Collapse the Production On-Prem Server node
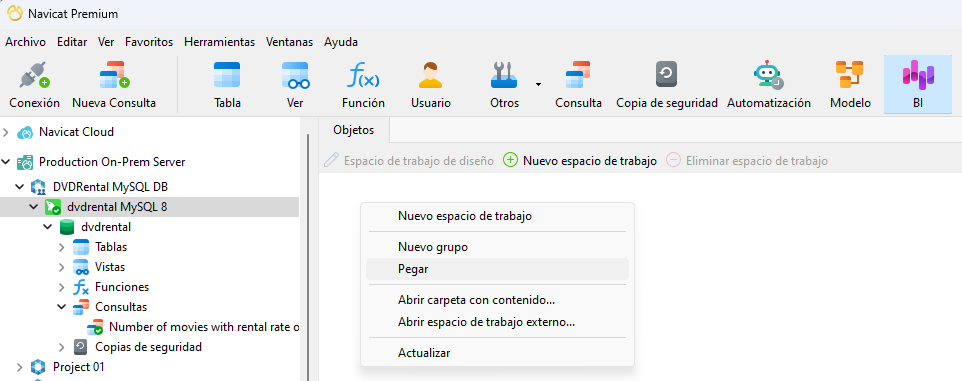 pyautogui.click(x=6, y=162)
